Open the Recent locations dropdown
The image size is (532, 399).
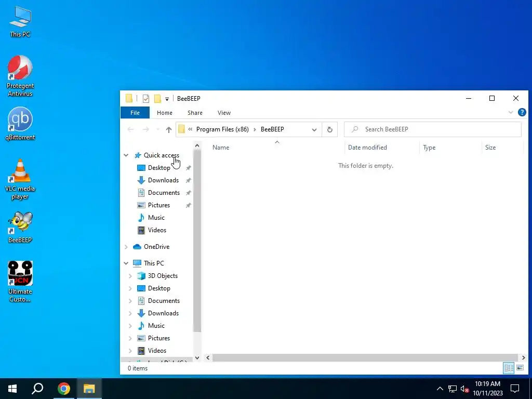(158, 129)
